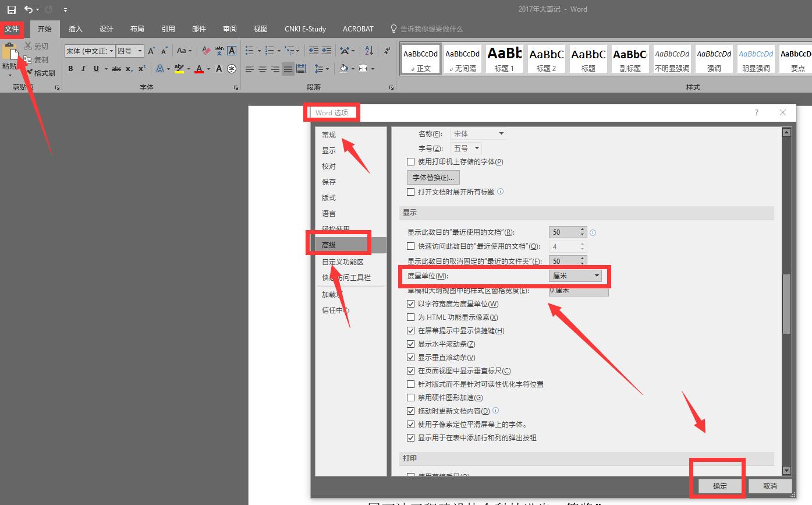
Task: Uncheck '以字符宽度为度量单位' checkbox
Action: coord(411,304)
